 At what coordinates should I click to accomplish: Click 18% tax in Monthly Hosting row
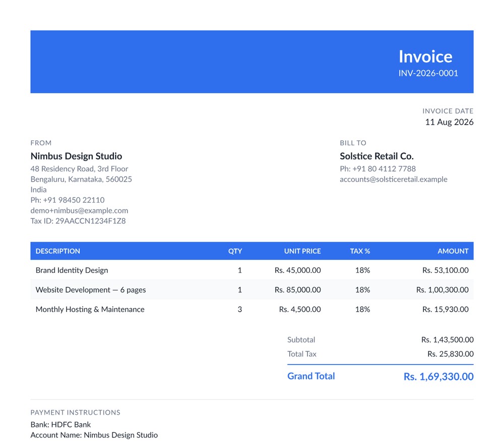coord(362,309)
